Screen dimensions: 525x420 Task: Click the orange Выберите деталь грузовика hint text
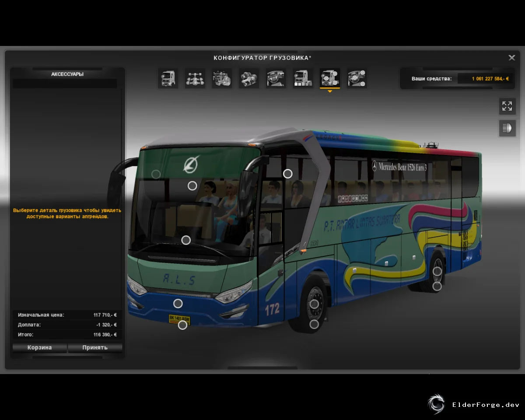[x=67, y=213]
